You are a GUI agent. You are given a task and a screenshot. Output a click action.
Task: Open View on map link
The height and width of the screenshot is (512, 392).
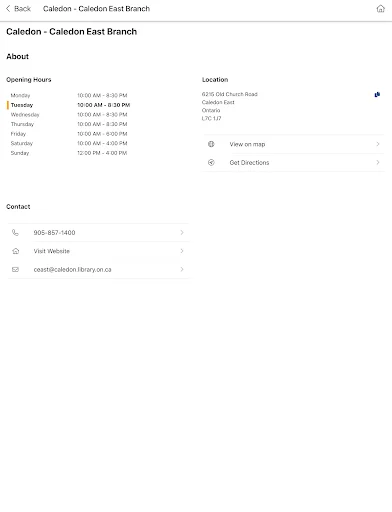pyautogui.click(x=247, y=144)
